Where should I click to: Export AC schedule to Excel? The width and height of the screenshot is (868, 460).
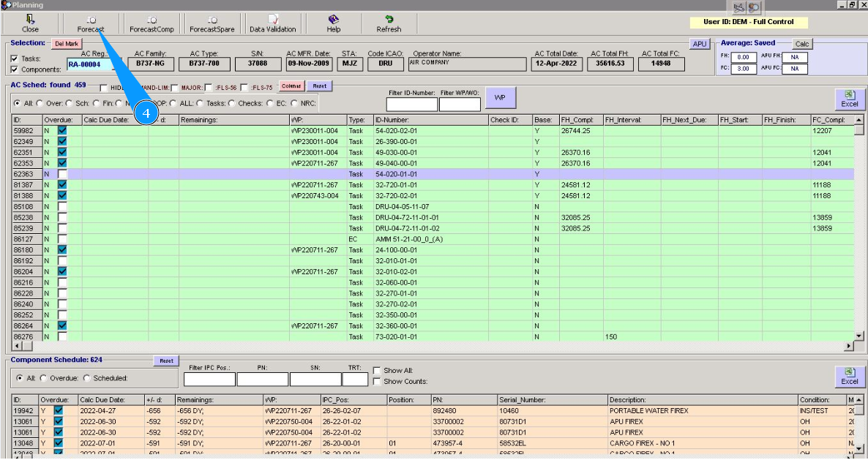[x=849, y=99]
